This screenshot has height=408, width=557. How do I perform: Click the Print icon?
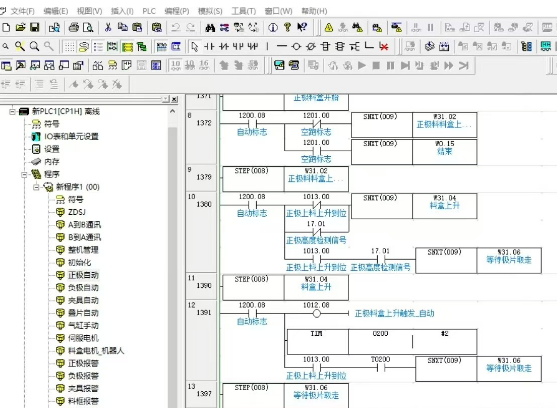[74, 27]
